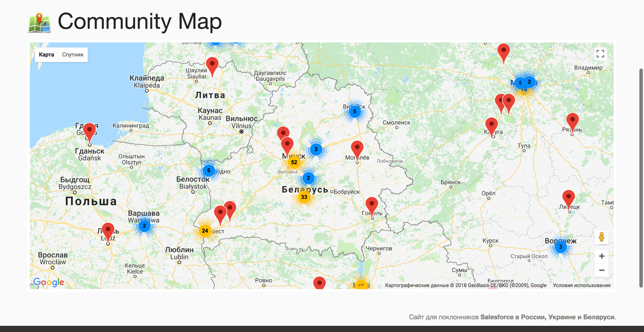Click the red pin at Lipetsk
This screenshot has height=332, width=644.
tap(568, 198)
